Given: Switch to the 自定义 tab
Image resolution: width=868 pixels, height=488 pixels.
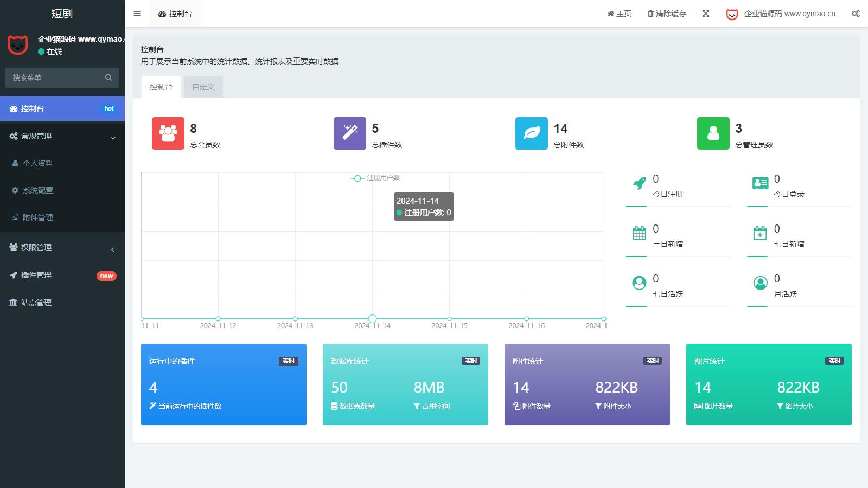Looking at the screenshot, I should tap(203, 87).
